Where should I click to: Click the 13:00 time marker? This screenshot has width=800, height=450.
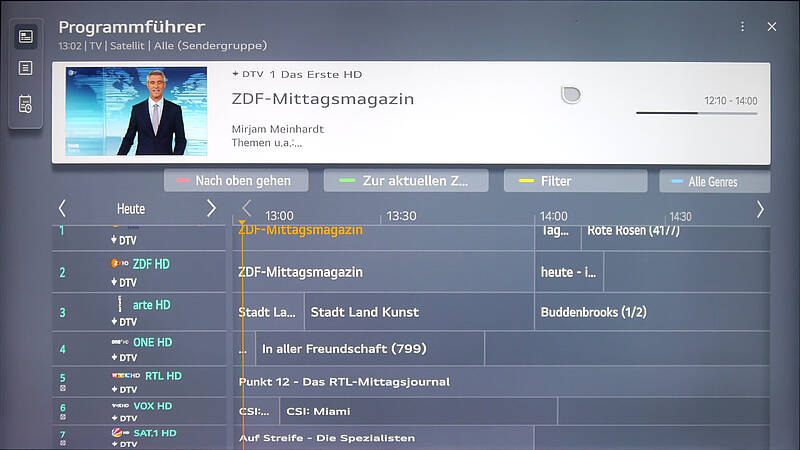click(x=279, y=216)
